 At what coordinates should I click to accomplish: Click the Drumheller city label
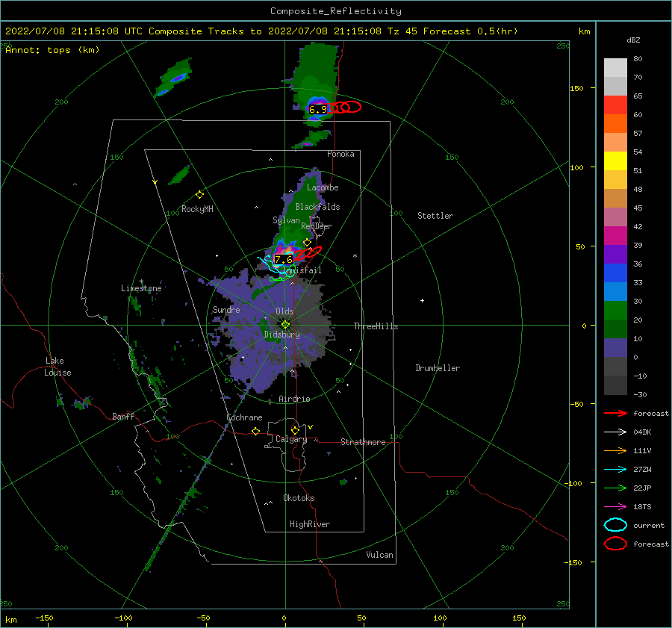click(438, 368)
